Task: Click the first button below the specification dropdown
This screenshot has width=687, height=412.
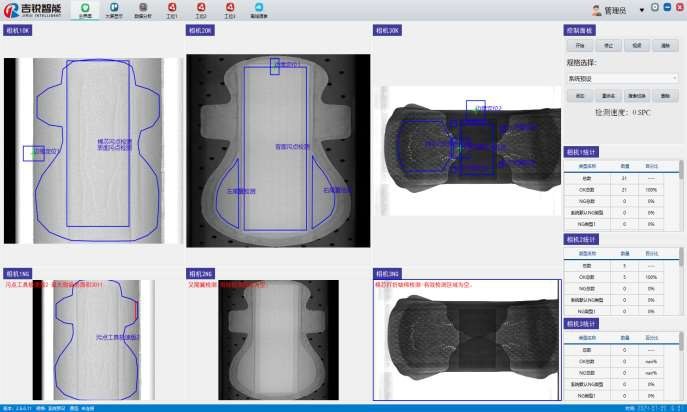Action: pyautogui.click(x=580, y=96)
